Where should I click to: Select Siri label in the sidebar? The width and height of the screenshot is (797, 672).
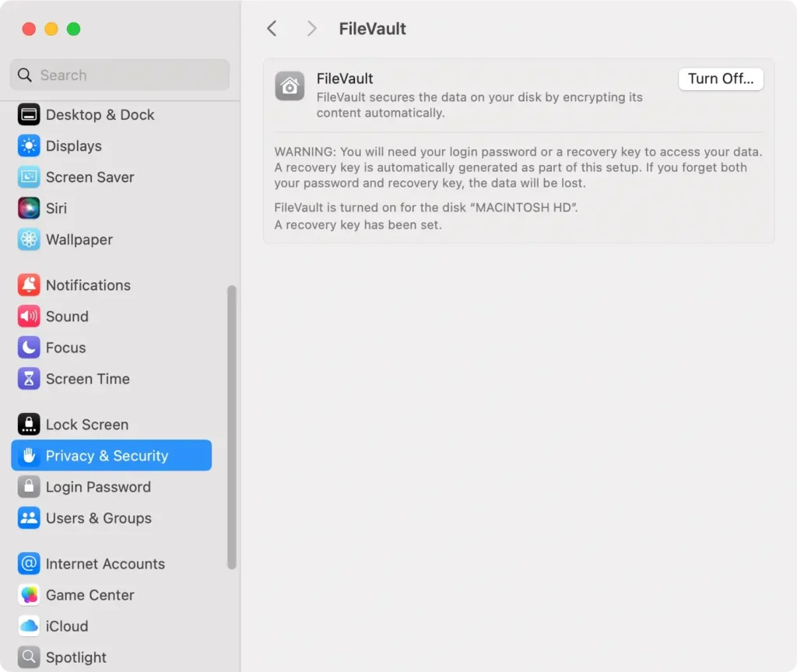click(56, 208)
